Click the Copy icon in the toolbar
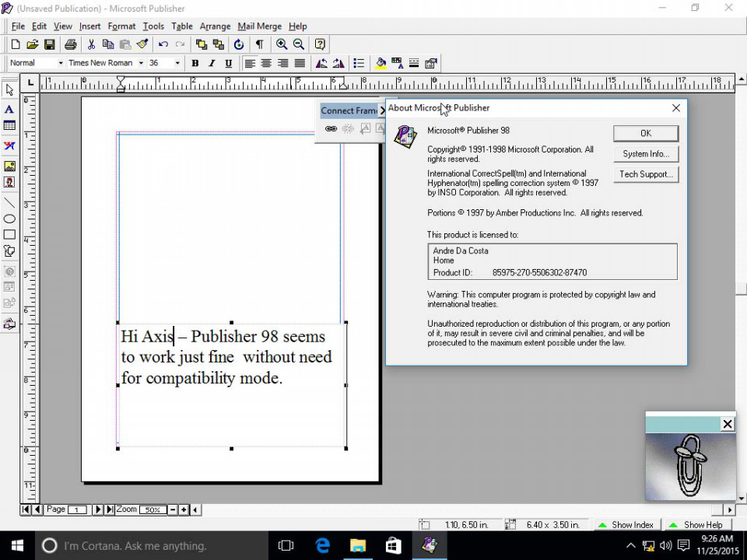Screen dimensions: 747x560 tap(108, 45)
